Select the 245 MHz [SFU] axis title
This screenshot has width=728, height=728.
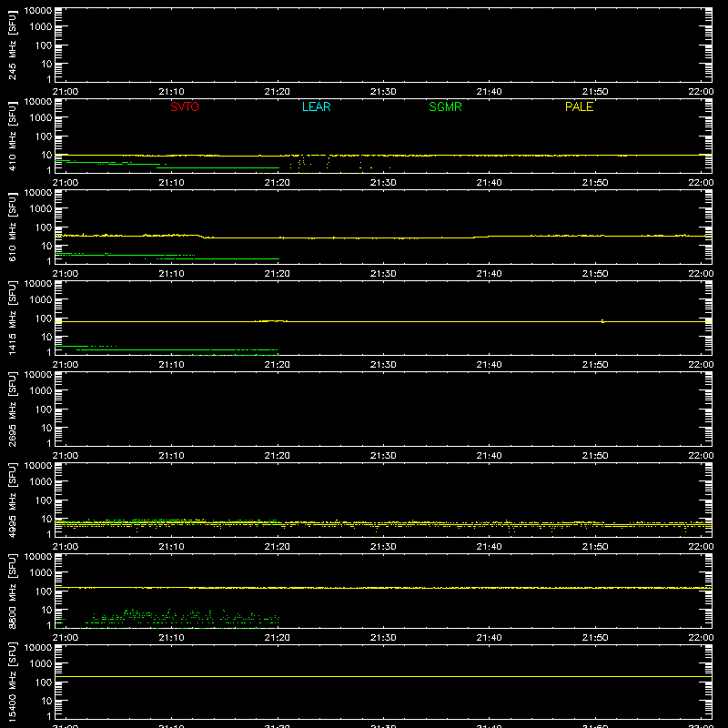tap(13, 45)
